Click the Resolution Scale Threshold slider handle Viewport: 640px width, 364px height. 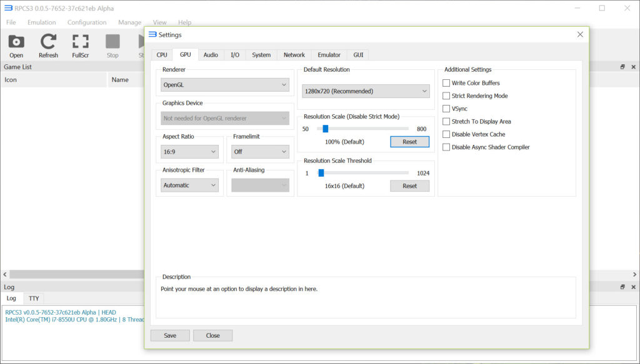(321, 173)
